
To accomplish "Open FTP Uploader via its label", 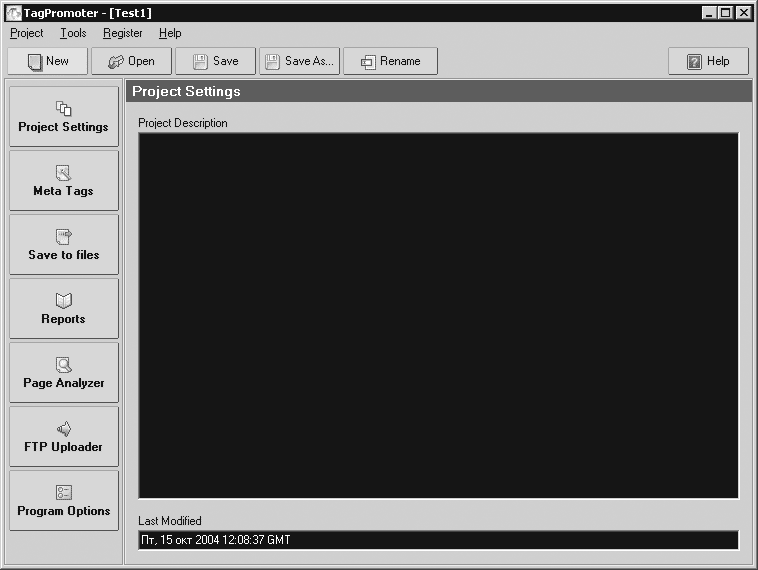I will (63, 447).
